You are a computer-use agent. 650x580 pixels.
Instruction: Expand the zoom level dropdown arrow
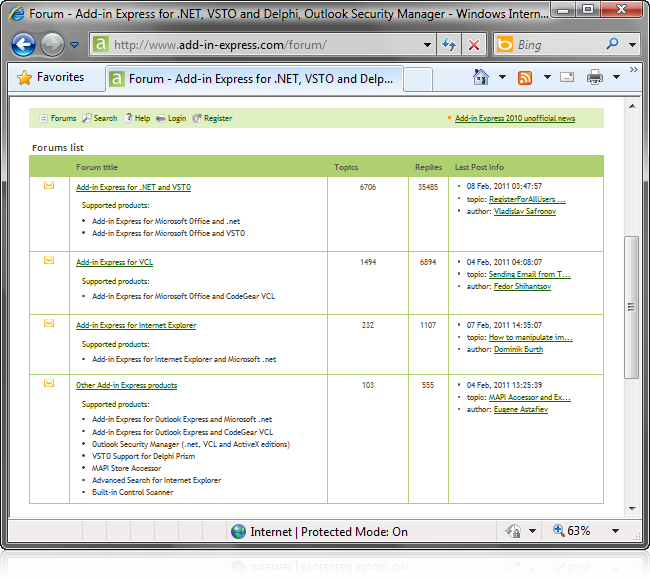coord(616,531)
